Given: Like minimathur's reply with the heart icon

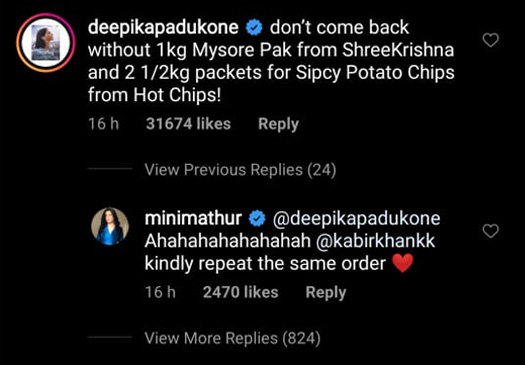Looking at the screenshot, I should 491,231.
